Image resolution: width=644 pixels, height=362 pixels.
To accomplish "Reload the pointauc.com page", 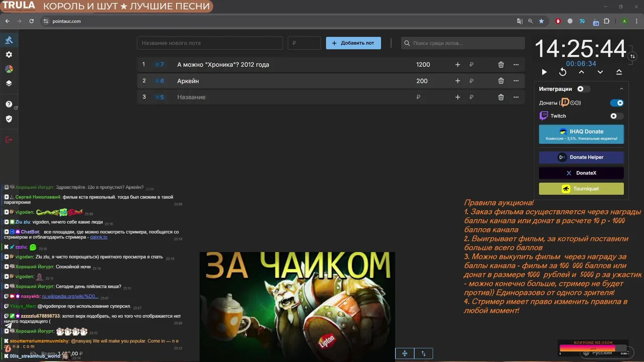I will point(31,21).
